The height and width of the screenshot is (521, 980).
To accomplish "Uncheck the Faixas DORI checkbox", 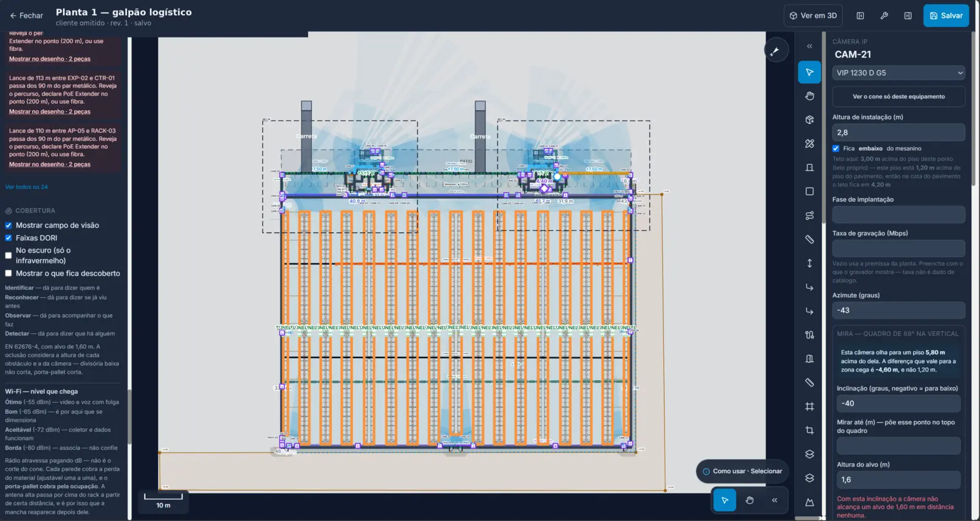I will (x=9, y=238).
